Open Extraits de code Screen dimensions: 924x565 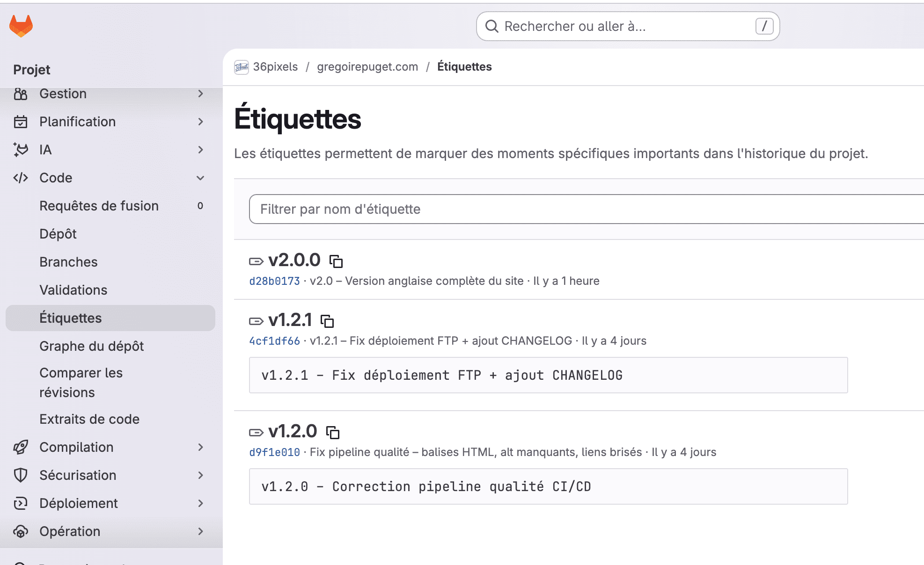coord(110,419)
